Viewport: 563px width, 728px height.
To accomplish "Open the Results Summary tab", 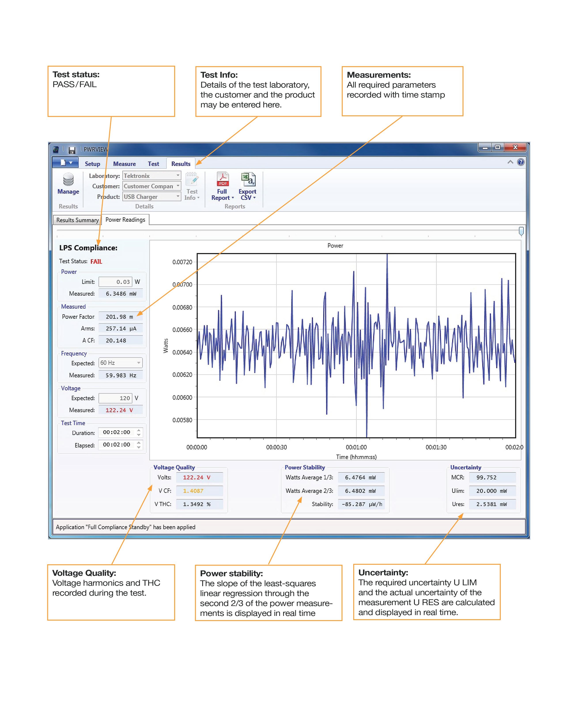I will pos(77,220).
